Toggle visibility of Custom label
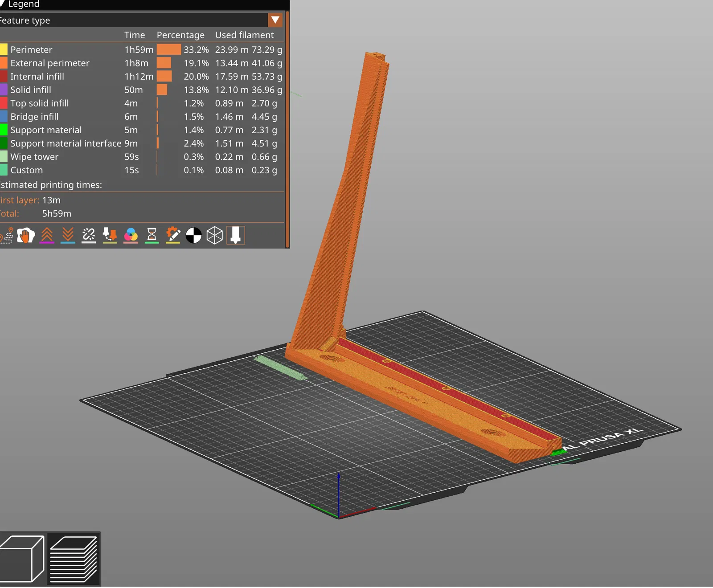This screenshot has width=713, height=588. pyautogui.click(x=27, y=170)
